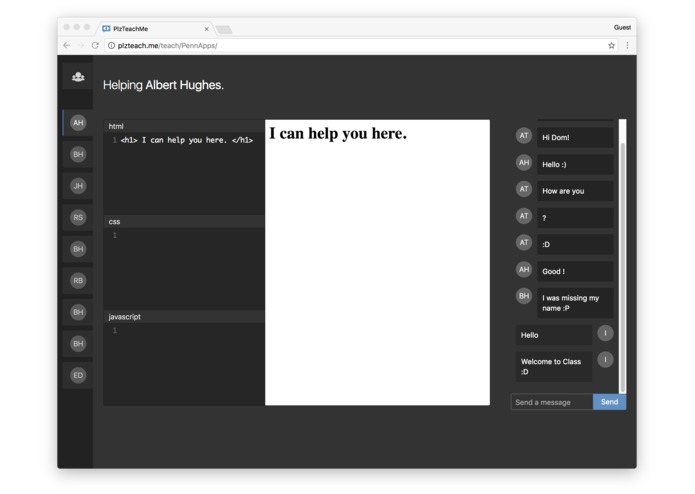Image resolution: width=695 pixels, height=494 pixels.
Task: Select the BH student directly below AH in sidebar
Action: pyautogui.click(x=78, y=154)
